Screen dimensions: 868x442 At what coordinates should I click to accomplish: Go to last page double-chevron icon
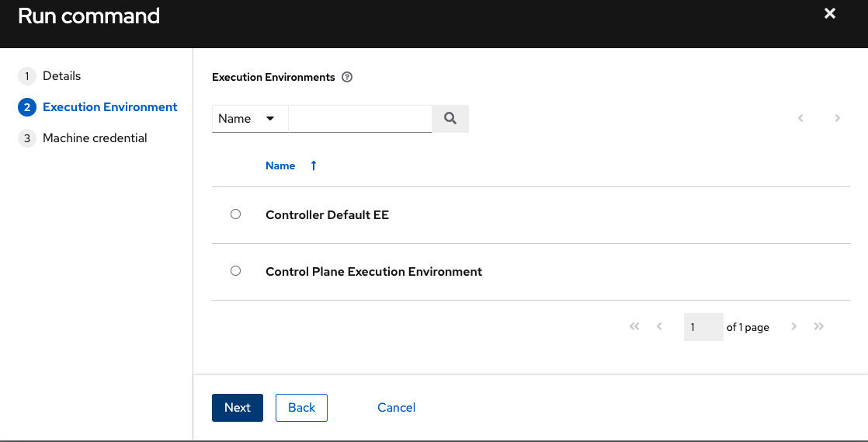[x=818, y=327]
